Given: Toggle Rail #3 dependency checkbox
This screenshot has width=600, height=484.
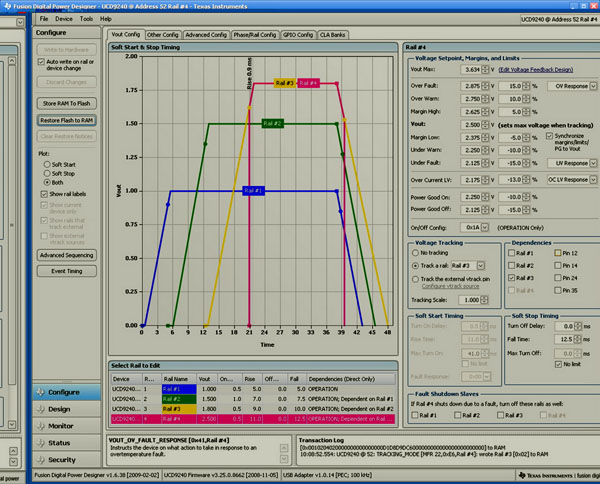Looking at the screenshot, I should pos(511,278).
